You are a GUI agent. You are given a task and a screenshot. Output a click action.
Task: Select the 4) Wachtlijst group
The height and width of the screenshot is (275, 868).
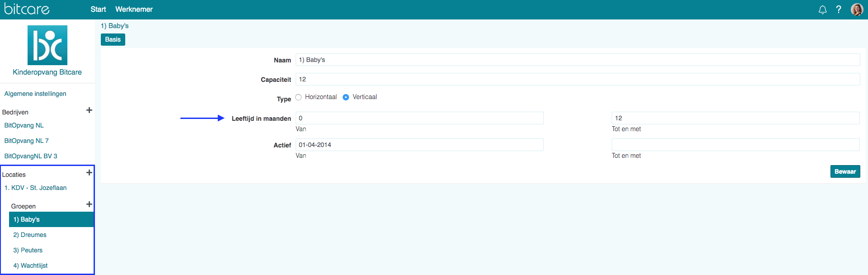click(x=30, y=266)
